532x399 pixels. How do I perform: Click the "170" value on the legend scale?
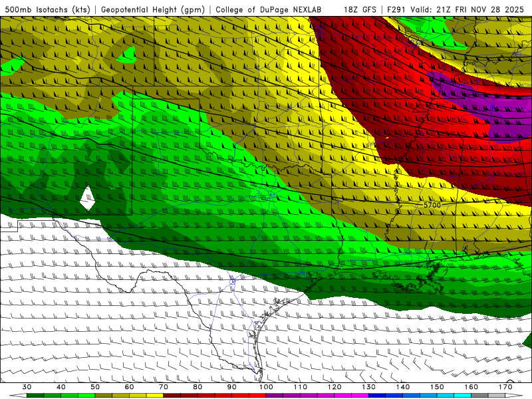pos(505,387)
